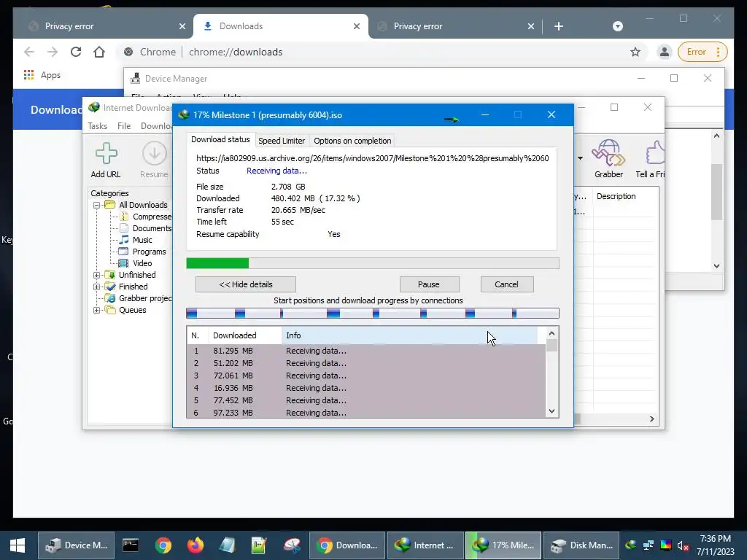Click the IDM tray icon in system tray

(631, 545)
